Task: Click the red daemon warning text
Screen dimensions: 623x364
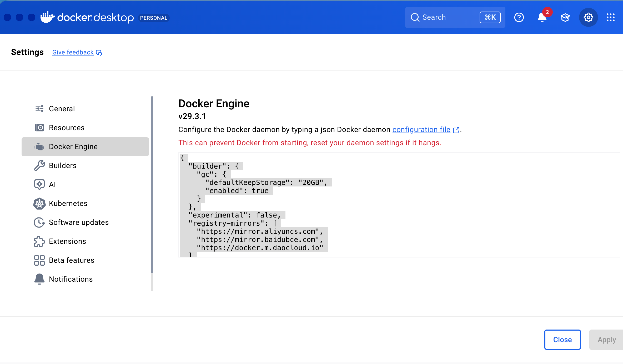Action: coord(310,143)
